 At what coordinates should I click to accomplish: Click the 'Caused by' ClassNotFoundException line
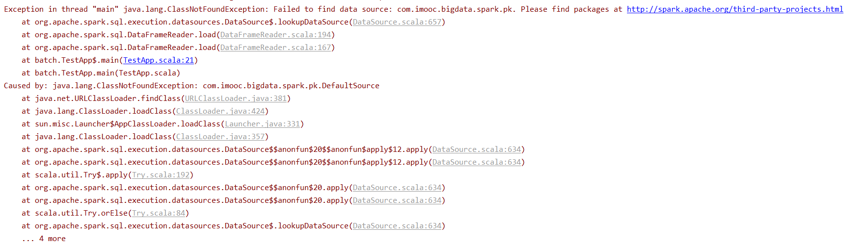[x=191, y=86]
